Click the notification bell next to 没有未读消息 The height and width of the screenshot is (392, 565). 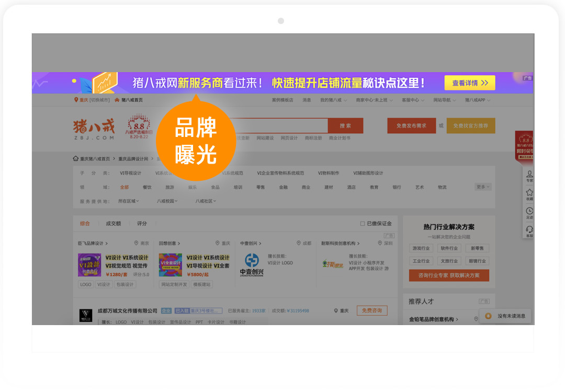coord(488,316)
